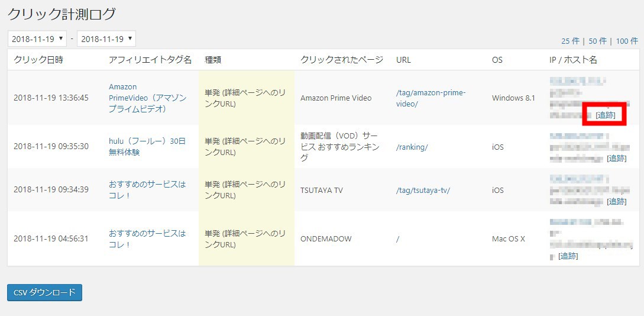Show 25 件 per page

click(570, 41)
